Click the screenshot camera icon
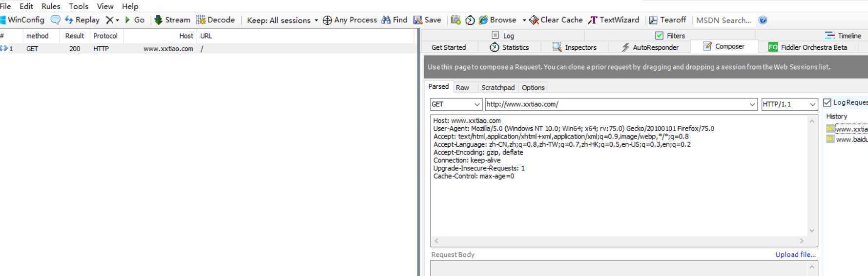The width and height of the screenshot is (868, 276). coord(455,20)
